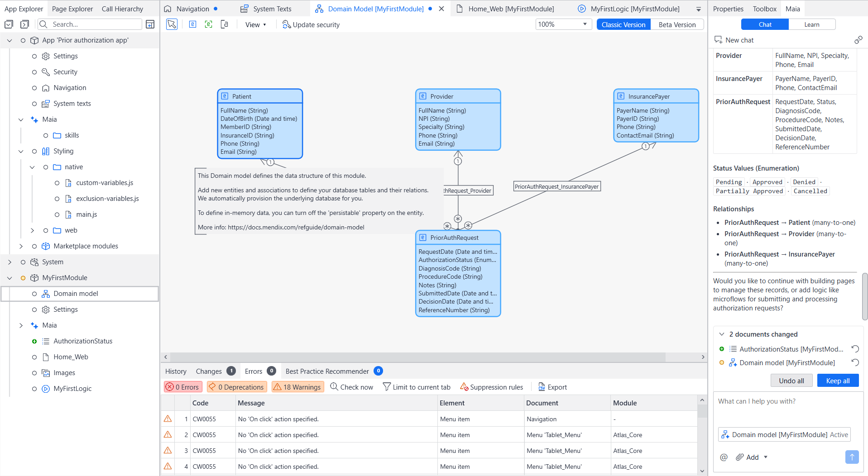Click the Patient entity icon
868x476 pixels.
coord(225,96)
